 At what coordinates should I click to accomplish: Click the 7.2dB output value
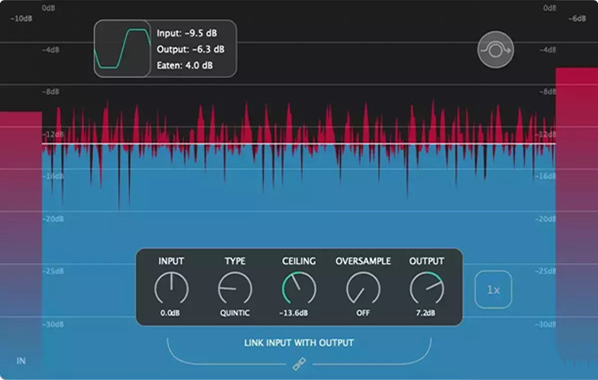coord(426,313)
